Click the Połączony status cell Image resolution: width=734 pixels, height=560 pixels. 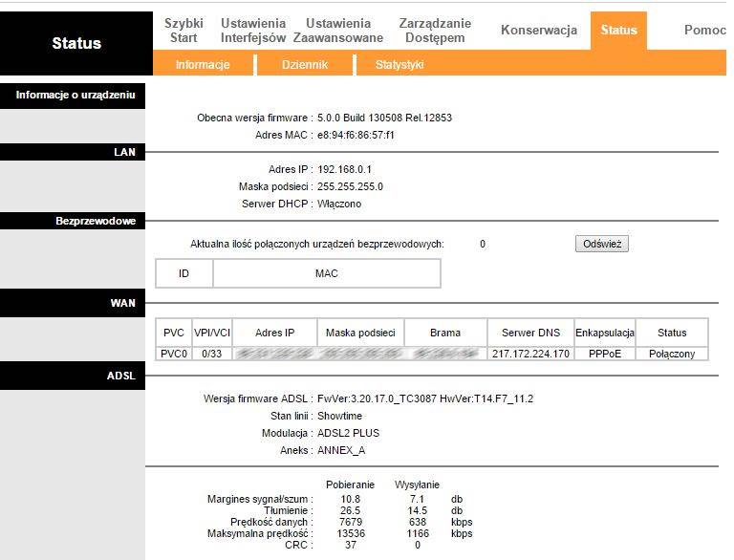coord(672,354)
